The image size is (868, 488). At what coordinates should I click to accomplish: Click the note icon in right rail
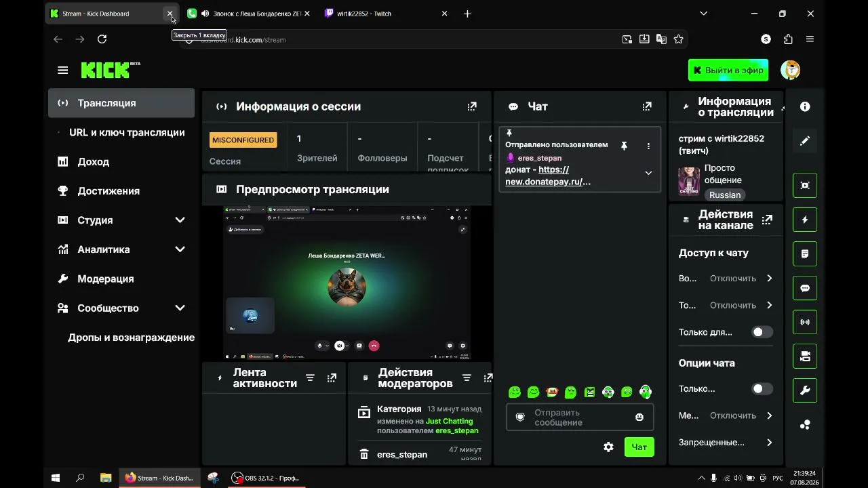pos(805,253)
